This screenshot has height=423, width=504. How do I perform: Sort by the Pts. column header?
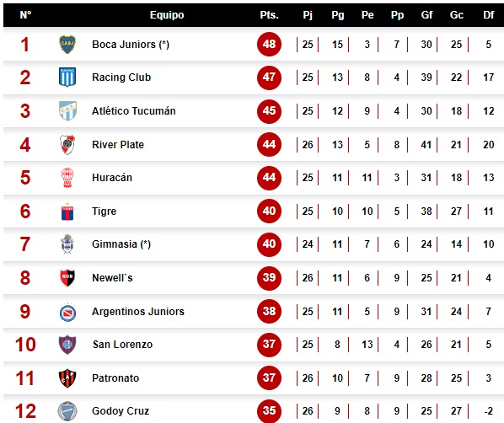pos(269,15)
